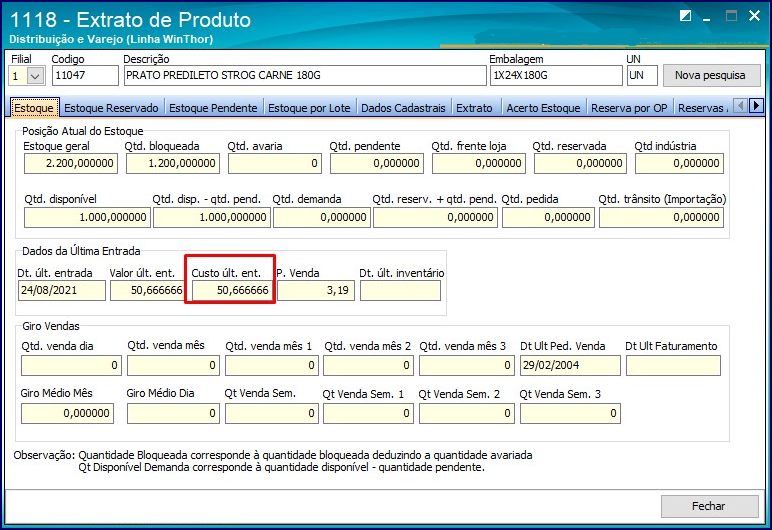Click the empty Dt. últ. inventário field
772x530 pixels.
tap(400, 291)
